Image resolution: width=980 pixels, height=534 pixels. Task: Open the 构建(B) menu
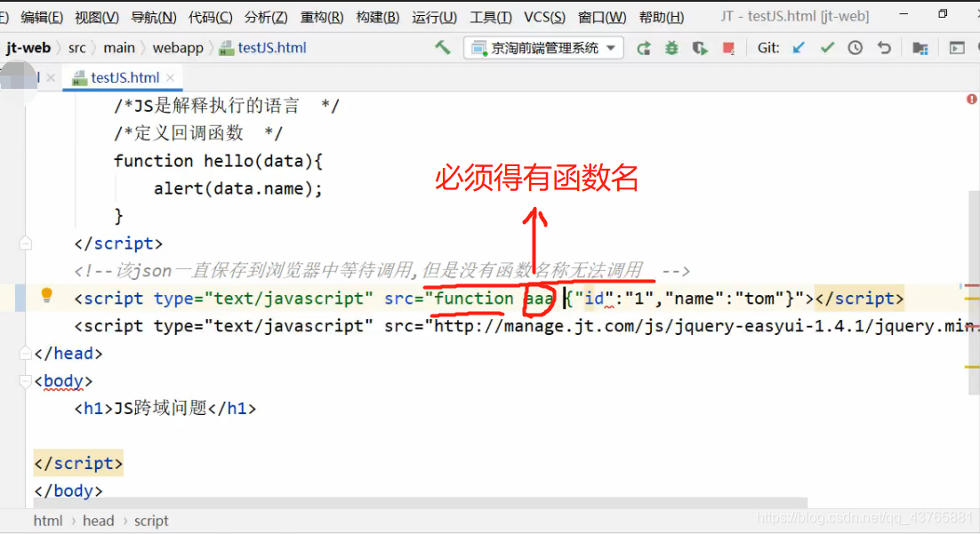(x=378, y=17)
